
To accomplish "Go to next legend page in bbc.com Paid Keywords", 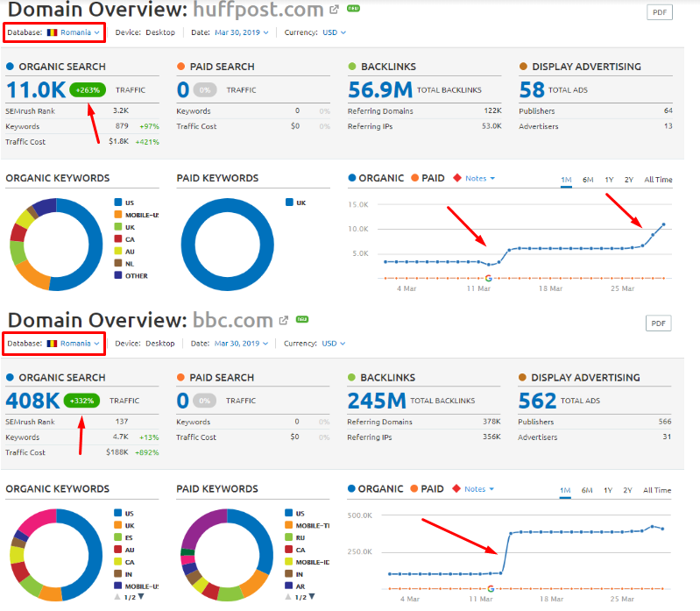I will [x=312, y=597].
